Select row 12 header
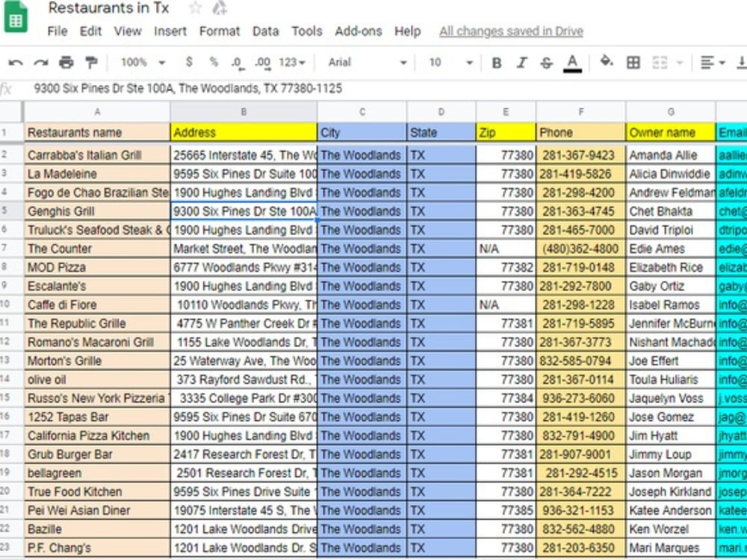The width and height of the screenshot is (747, 560). [x=11, y=342]
